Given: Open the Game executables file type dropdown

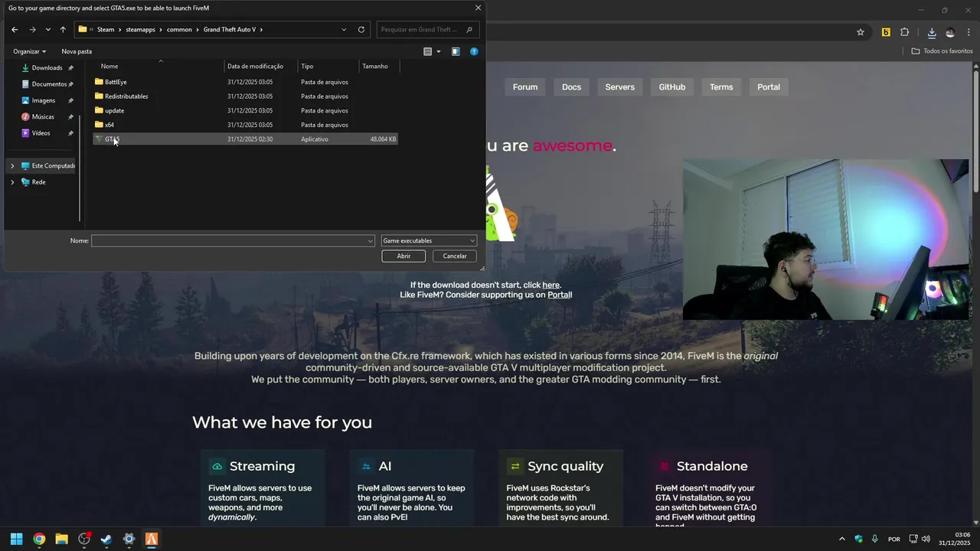Looking at the screenshot, I should pyautogui.click(x=429, y=241).
